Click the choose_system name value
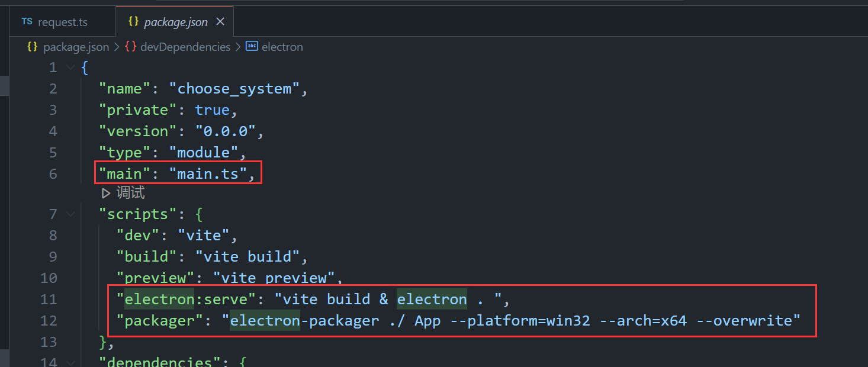 coord(234,88)
